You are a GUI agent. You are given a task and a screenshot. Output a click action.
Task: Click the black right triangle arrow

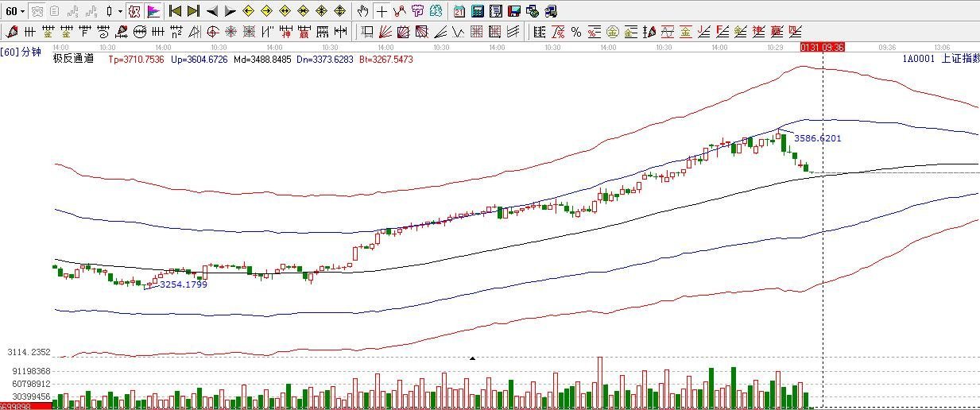pos(230,11)
